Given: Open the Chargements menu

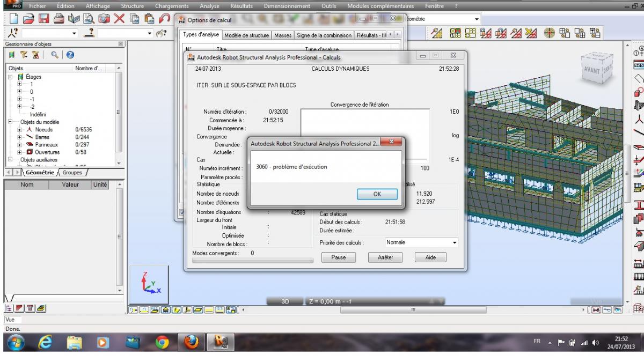Looking at the screenshot, I should point(172,6).
